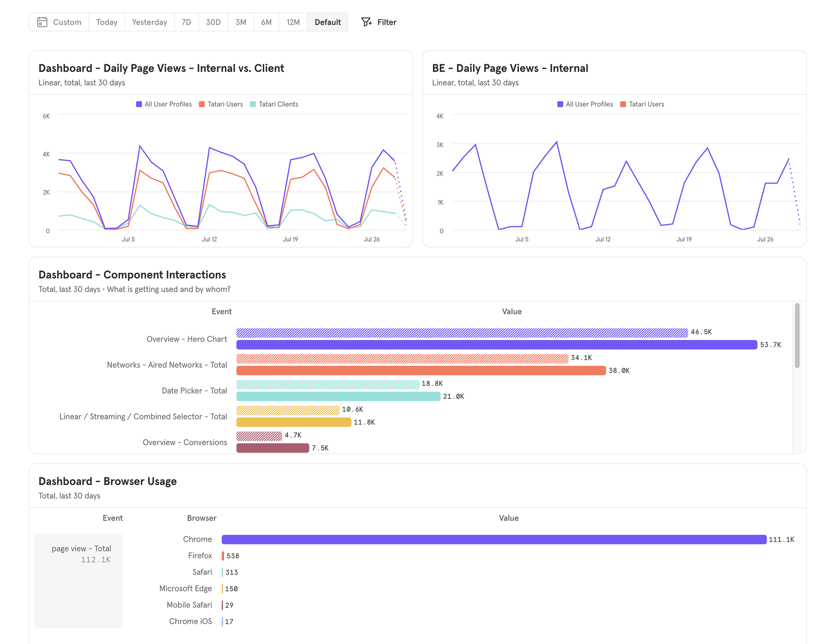The height and width of the screenshot is (644, 829).
Task: Click the Filter funnel icon
Action: pos(366,22)
